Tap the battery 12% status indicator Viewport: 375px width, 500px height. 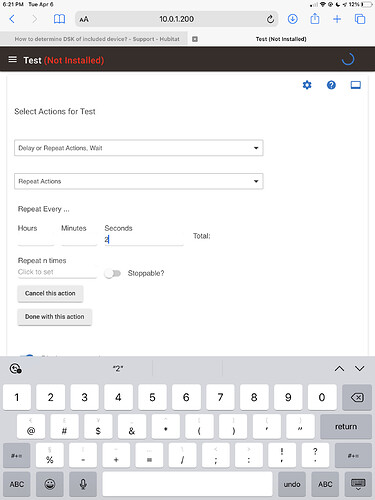tap(360, 4)
